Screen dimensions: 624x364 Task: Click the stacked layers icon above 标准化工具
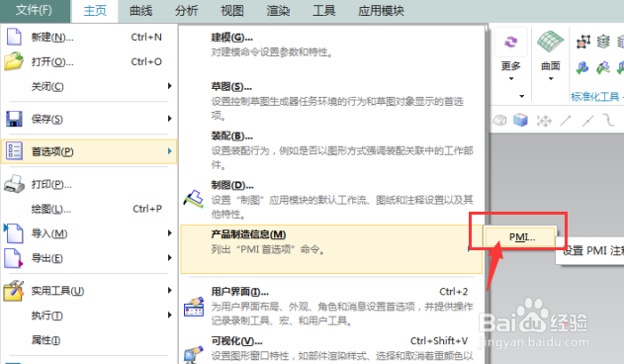click(x=603, y=42)
